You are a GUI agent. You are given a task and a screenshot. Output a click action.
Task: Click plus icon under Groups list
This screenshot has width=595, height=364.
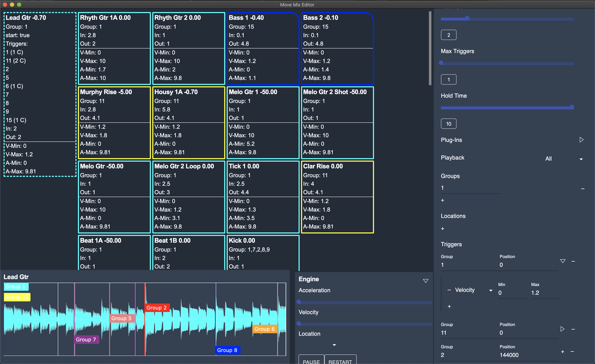[442, 200]
